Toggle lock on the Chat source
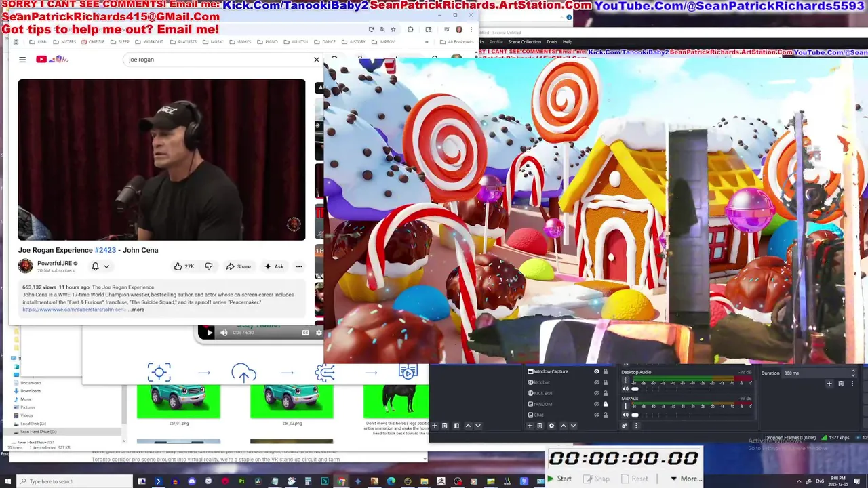This screenshot has height=488, width=868. (x=606, y=415)
